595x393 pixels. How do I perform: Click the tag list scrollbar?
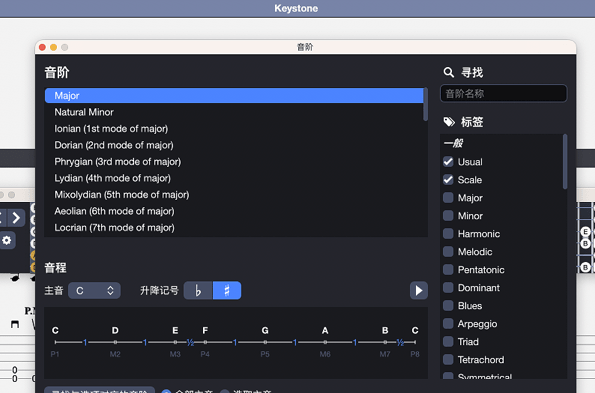click(x=565, y=162)
